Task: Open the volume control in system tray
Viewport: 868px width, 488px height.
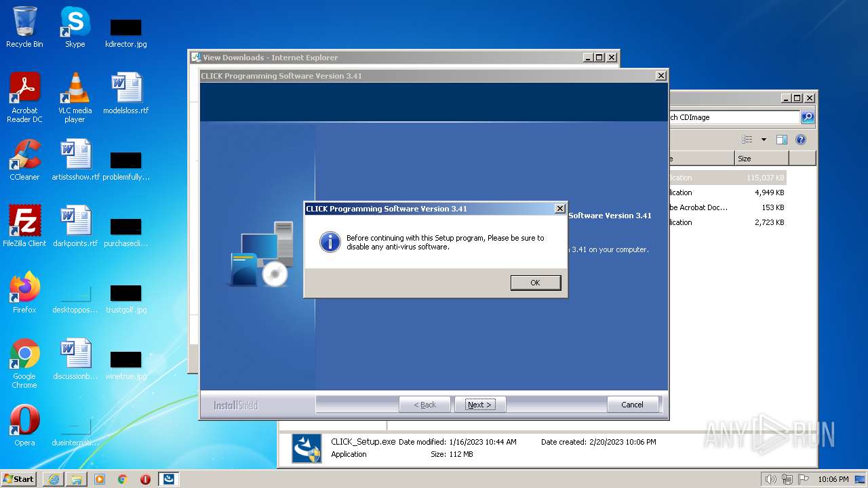Action: click(770, 479)
